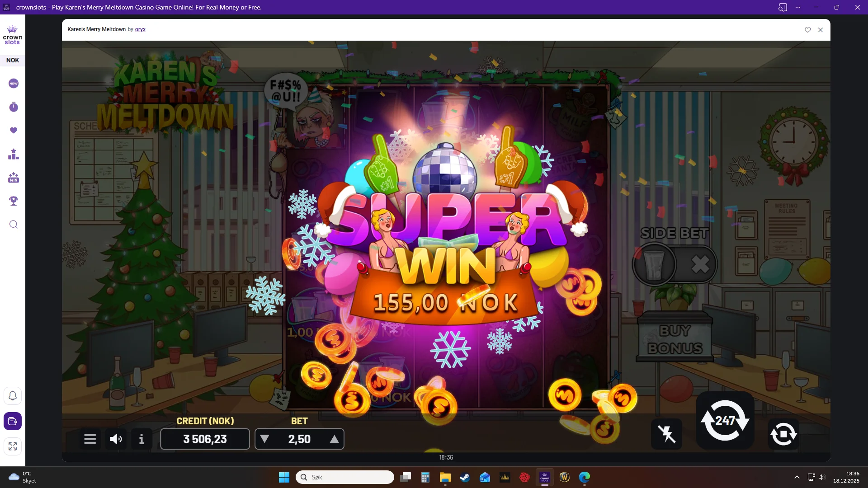Screen dimensions: 868x488
Task: Toggle the fullscreen expand icon
Action: [13, 446]
